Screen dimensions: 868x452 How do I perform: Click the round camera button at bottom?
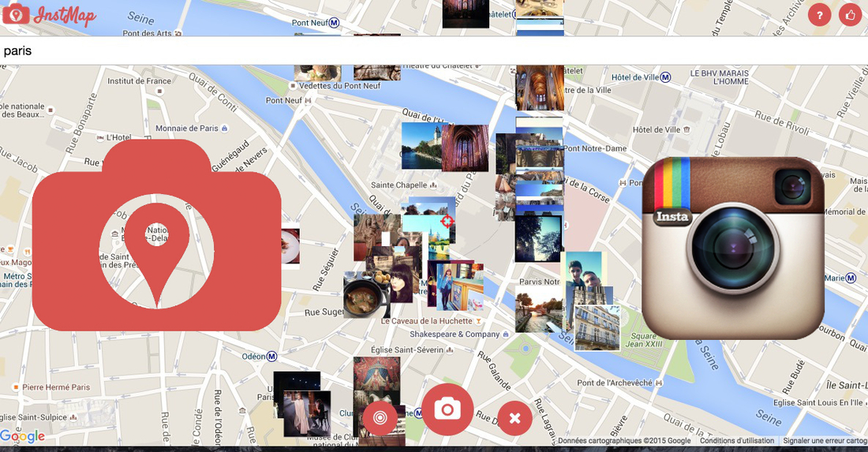tap(447, 409)
